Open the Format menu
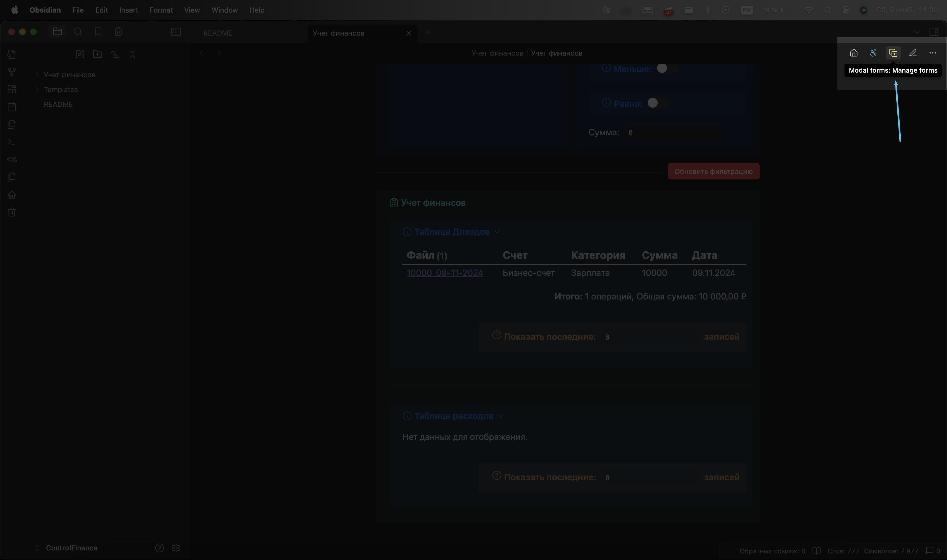This screenshot has width=947, height=560. coord(161,10)
